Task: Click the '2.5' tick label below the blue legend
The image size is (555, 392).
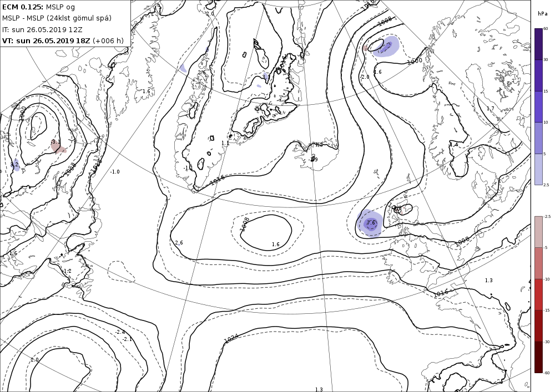Action: 546,185
